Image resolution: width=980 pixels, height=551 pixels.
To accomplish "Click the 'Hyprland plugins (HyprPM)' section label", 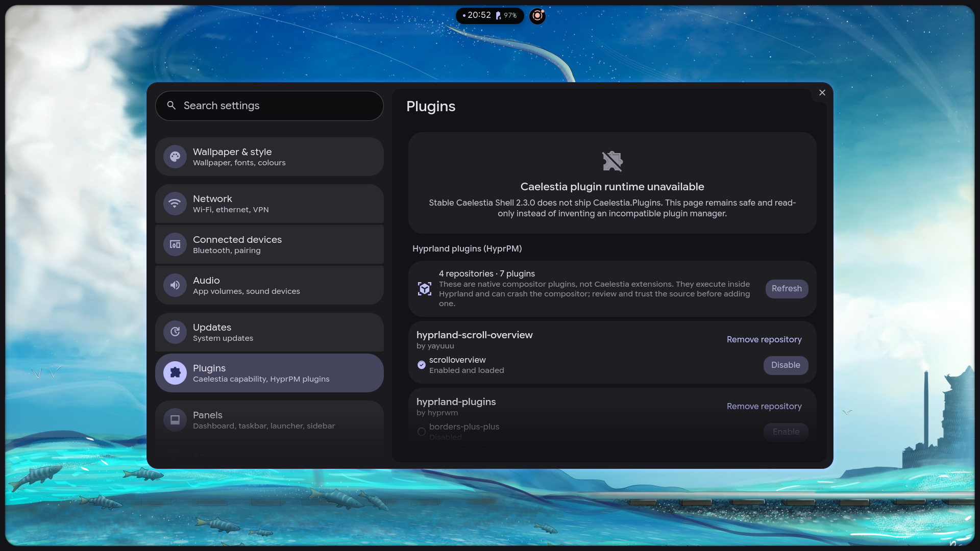I will point(467,248).
